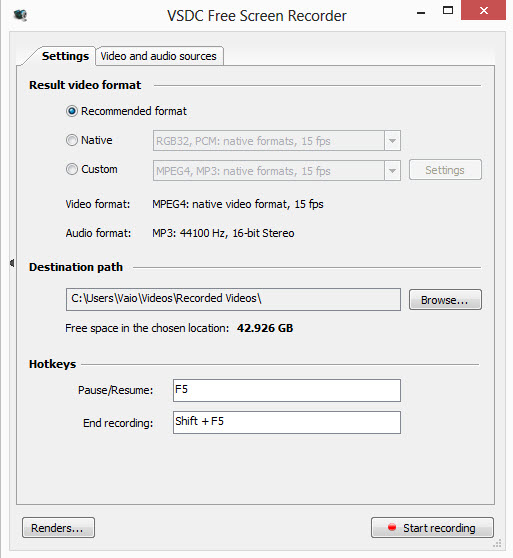Open the Video and audio sources tab
This screenshot has height=558, width=513.
click(159, 56)
